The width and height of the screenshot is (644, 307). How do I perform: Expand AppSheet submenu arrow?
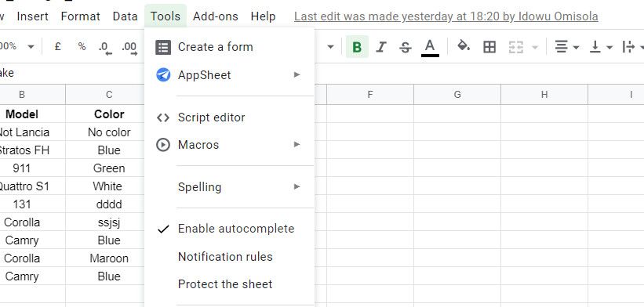click(x=297, y=74)
